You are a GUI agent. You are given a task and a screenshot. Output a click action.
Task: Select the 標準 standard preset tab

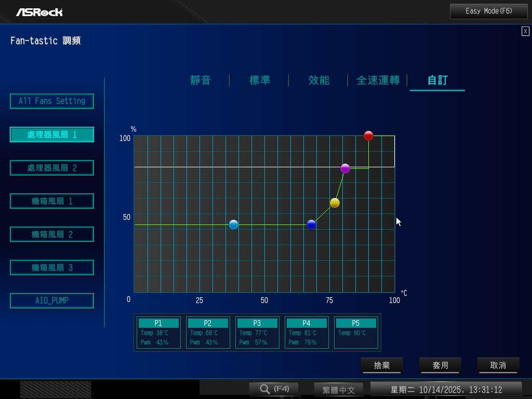(x=260, y=80)
